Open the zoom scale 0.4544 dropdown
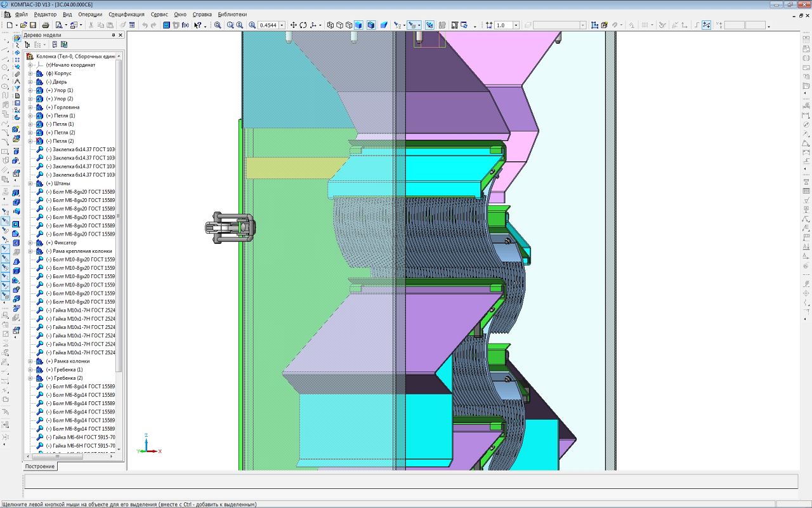The width and height of the screenshot is (812, 508). (x=282, y=25)
